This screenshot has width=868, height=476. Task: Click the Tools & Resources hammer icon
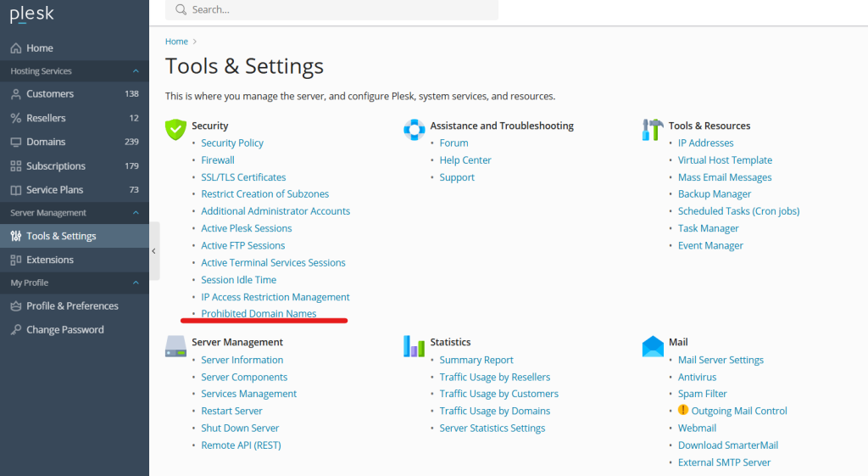(x=653, y=130)
